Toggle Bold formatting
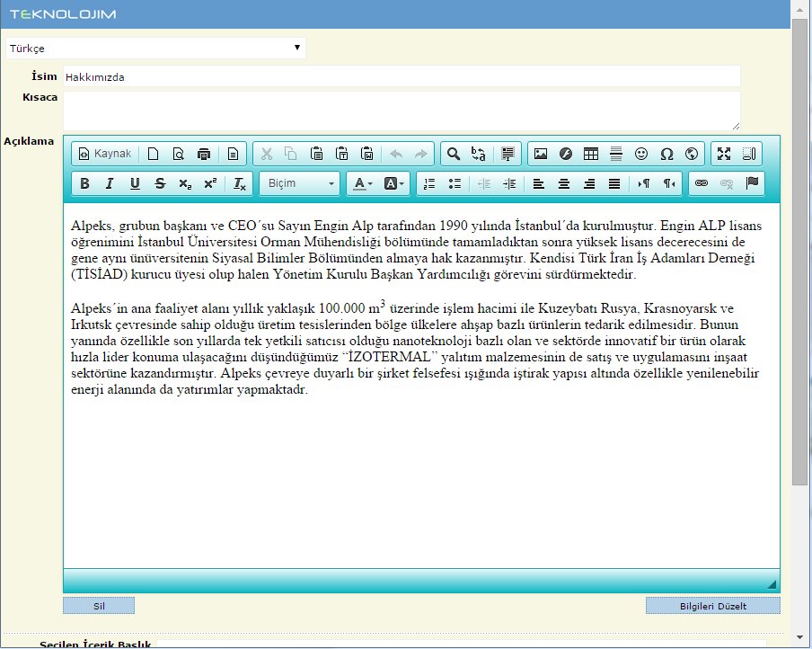Screen dimensions: 812x649 click(85, 183)
